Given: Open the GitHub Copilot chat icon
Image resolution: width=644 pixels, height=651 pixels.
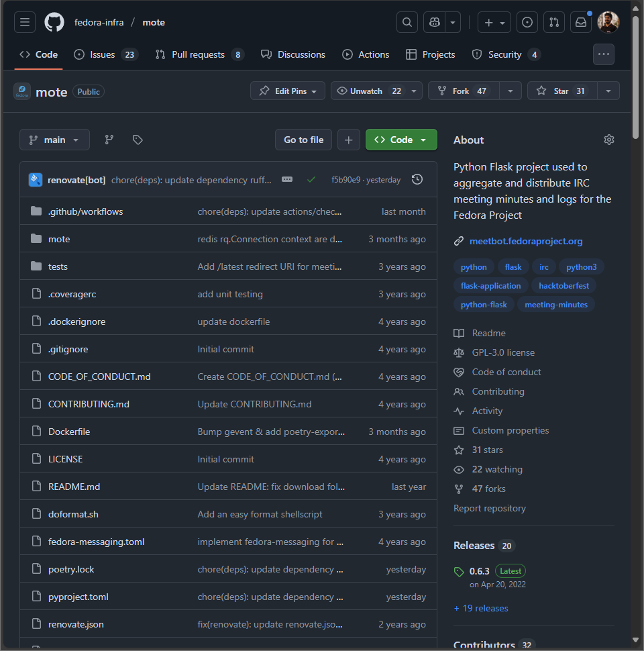Looking at the screenshot, I should point(433,22).
